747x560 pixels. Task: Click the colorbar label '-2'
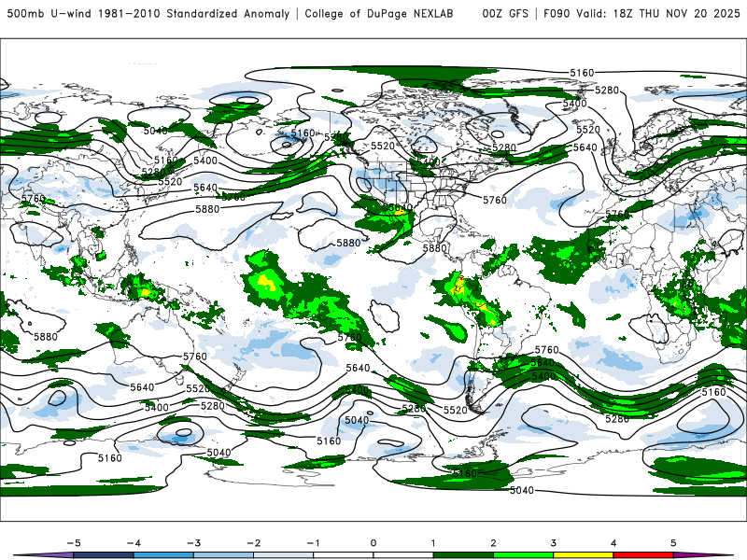click(253, 543)
